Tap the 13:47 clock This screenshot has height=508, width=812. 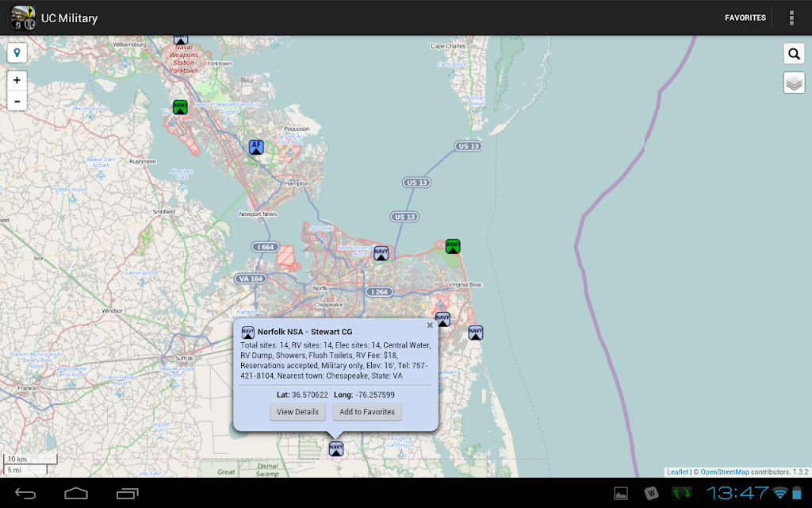click(x=737, y=492)
